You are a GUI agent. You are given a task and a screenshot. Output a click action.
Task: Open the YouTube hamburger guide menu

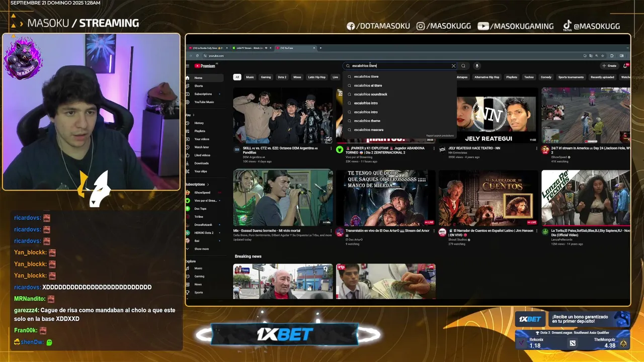coord(188,66)
